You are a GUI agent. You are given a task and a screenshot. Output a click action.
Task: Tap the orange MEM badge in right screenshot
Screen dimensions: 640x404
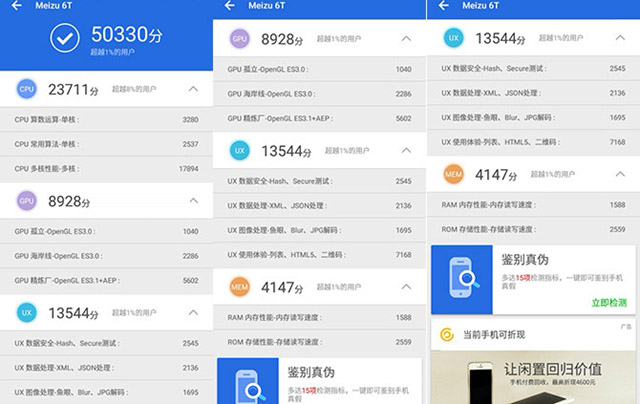pos(453,174)
